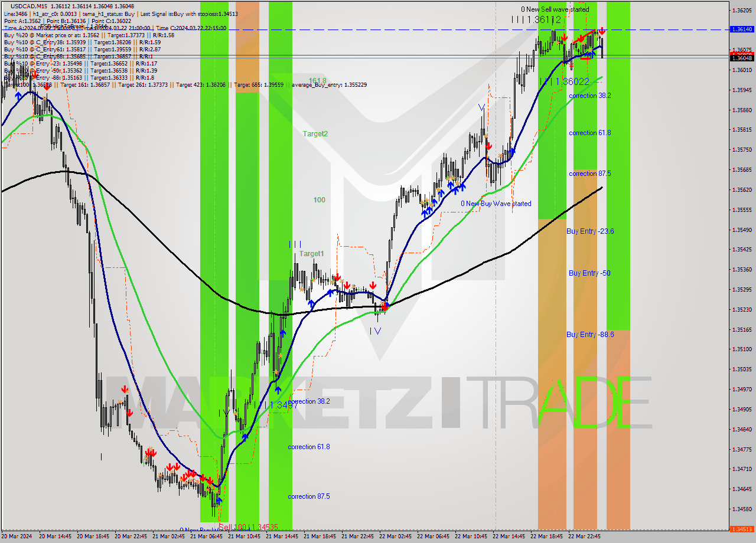The image size is (756, 543).
Task: Click the blue 1.36140 price tag
Action: point(741,29)
